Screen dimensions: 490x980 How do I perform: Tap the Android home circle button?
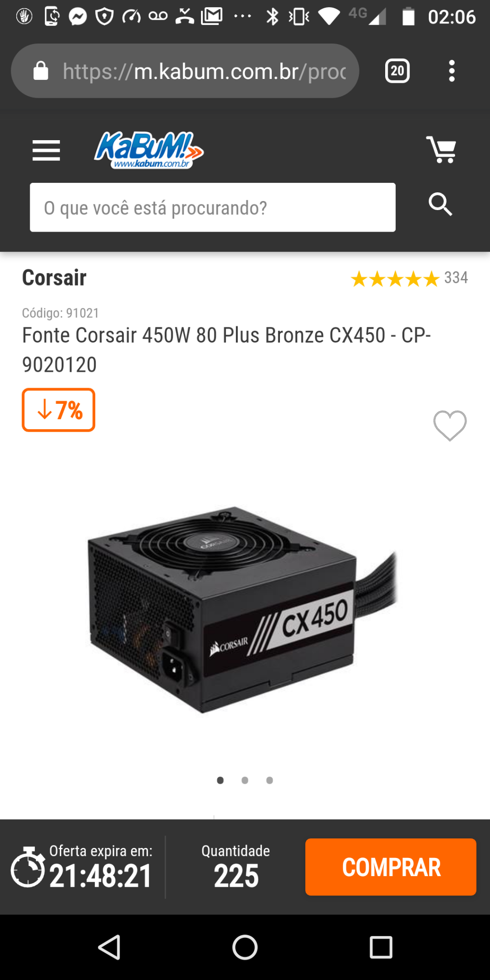click(245, 947)
